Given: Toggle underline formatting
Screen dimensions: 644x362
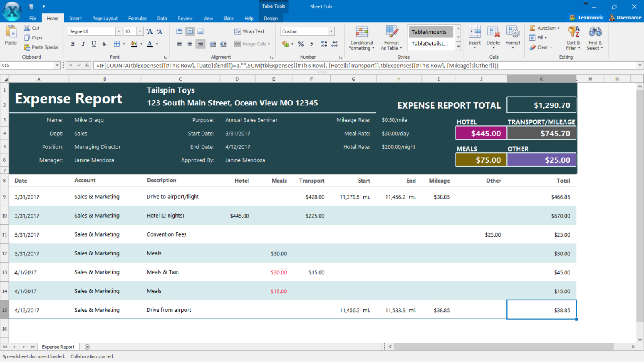Looking at the screenshot, I should [94, 44].
